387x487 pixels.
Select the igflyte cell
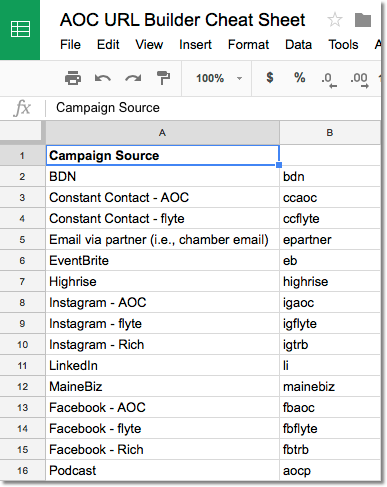(330, 323)
